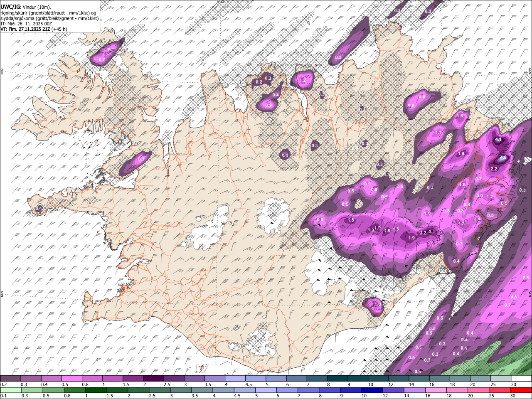Click the 4.8 snowfall value on the map
This screenshot has width=532, height=399.
pos(503,158)
